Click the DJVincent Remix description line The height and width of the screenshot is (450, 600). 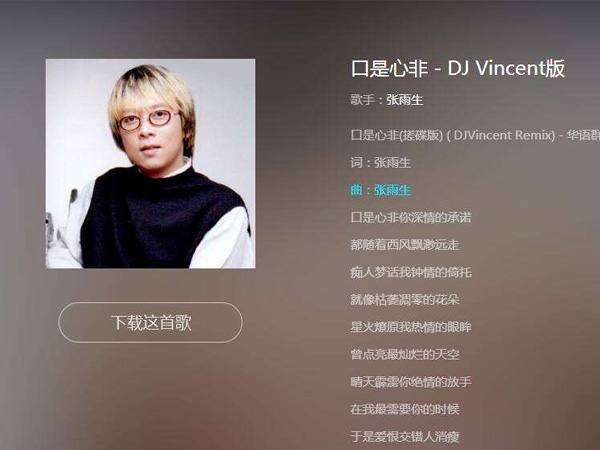pyautogui.click(x=475, y=135)
